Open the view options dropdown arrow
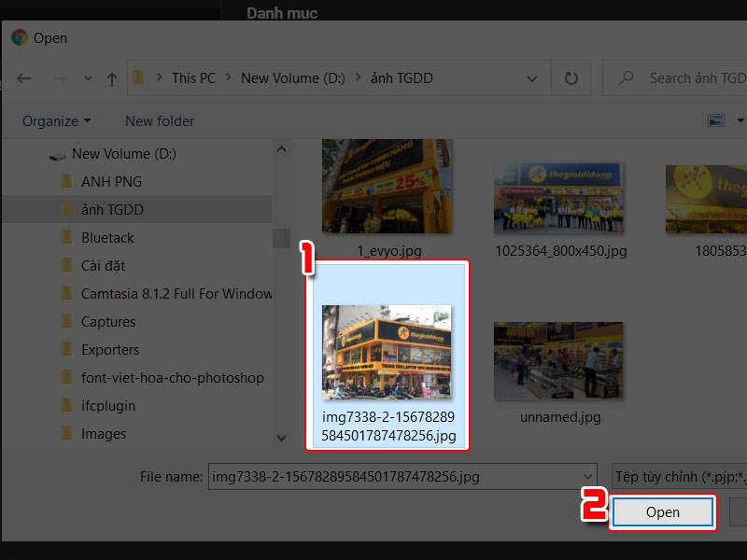Screen dimensions: 747x560 pos(740,121)
